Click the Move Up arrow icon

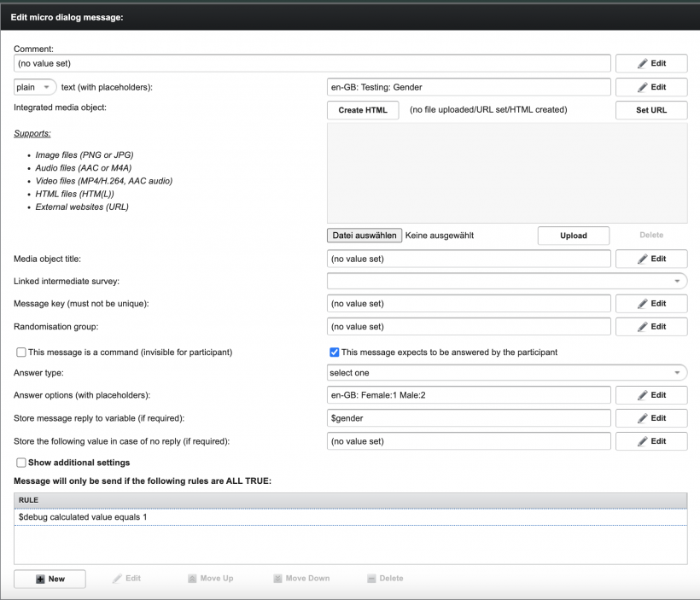point(192,579)
